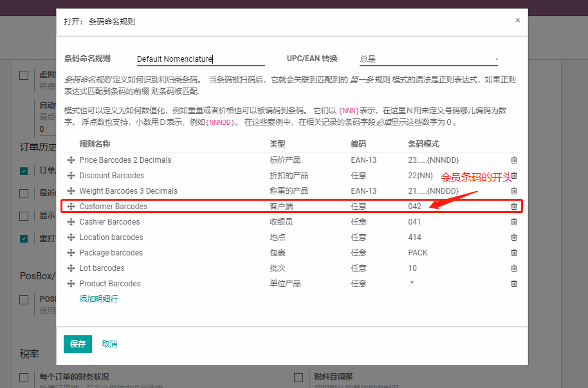588x388 pixels.
Task: Click drag handle of Weight Barcodes 3 Decimals
Action: (x=71, y=191)
